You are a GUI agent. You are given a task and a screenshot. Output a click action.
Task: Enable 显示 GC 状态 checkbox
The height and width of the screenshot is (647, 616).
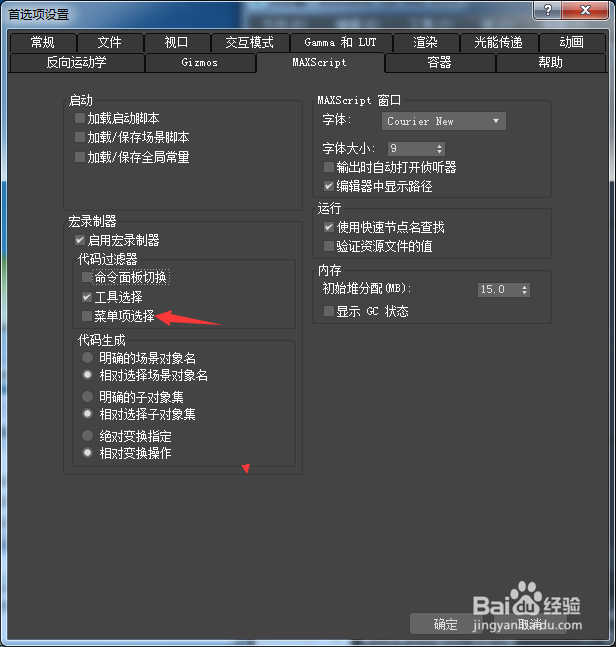pyautogui.click(x=329, y=311)
